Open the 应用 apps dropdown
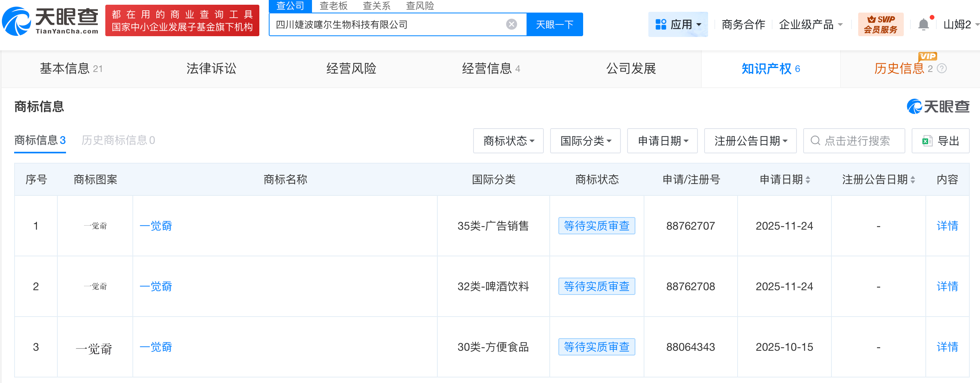 click(x=678, y=24)
